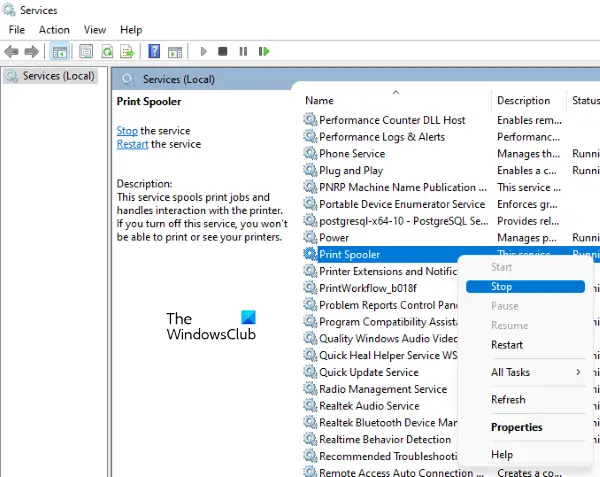Toggle Show/Hide Console Tree toolbar icon
Image resolution: width=600 pixels, height=477 pixels.
(x=60, y=51)
